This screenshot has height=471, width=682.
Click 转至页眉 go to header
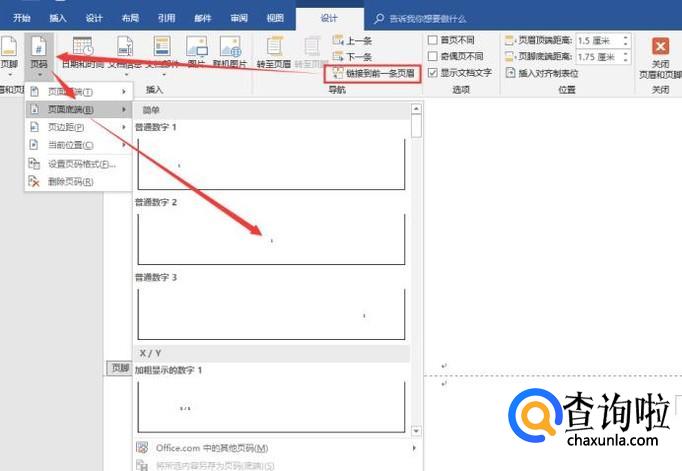[274, 53]
